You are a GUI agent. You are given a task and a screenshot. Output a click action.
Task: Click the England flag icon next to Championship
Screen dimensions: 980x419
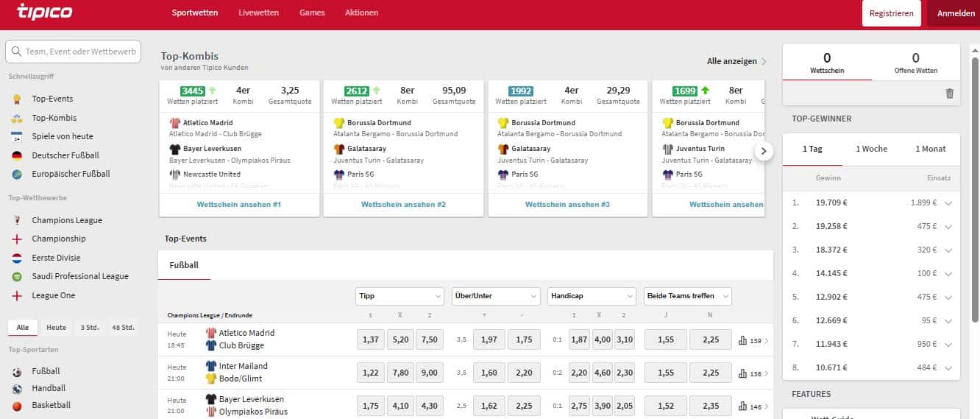pos(17,239)
